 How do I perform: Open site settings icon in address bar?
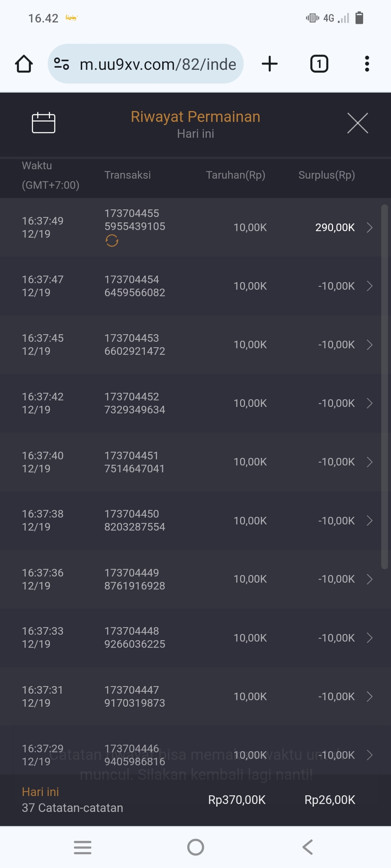pyautogui.click(x=62, y=64)
